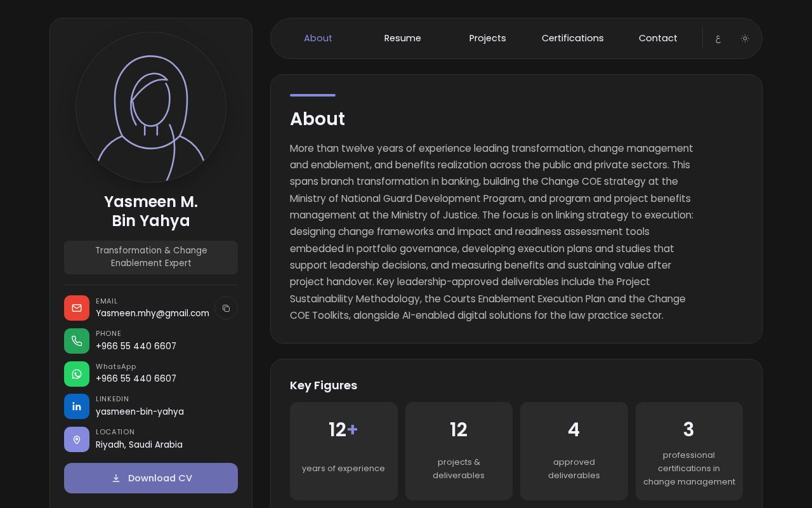Screen dimensions: 812x508
Task: Click the Transformation & Change Enablement Expert badge
Action: click(151, 257)
